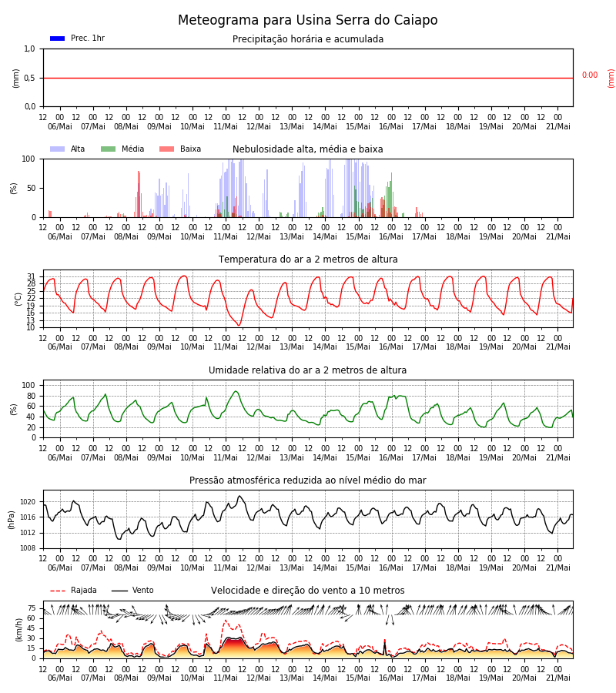
Task: Click the green Média legend swatch
Action: [x=109, y=149]
